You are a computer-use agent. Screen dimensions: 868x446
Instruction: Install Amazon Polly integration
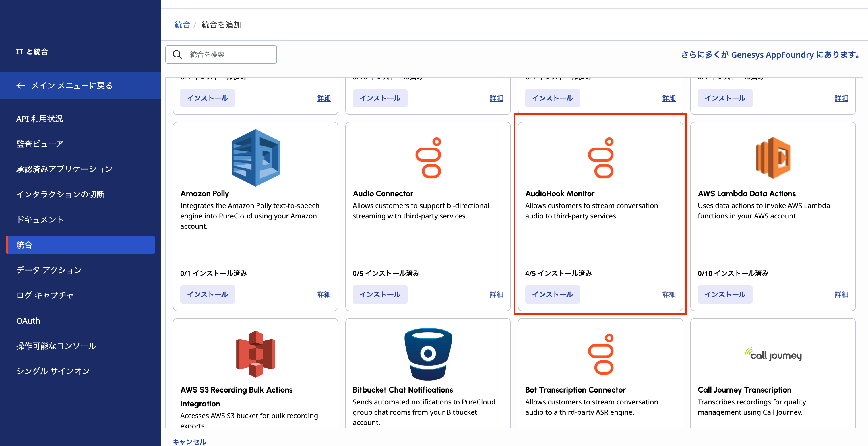(x=208, y=294)
